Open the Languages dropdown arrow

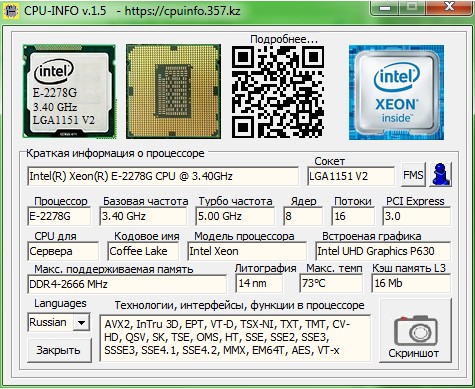(81, 322)
